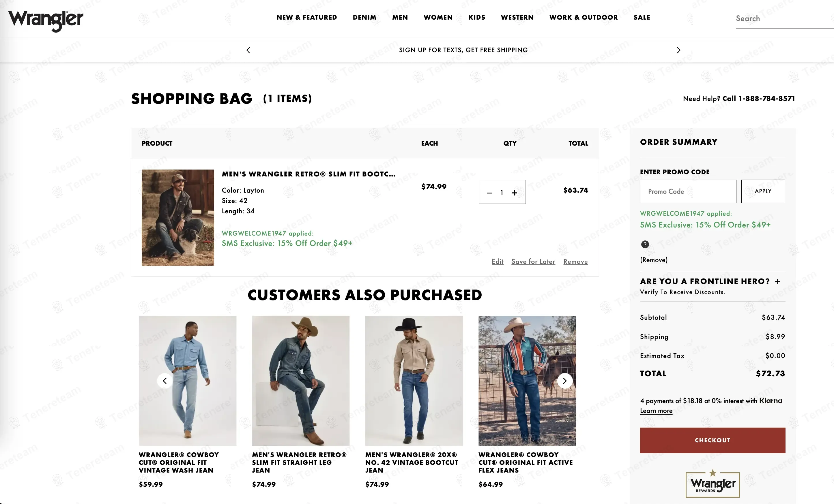Click the promo question mark help icon

point(645,244)
